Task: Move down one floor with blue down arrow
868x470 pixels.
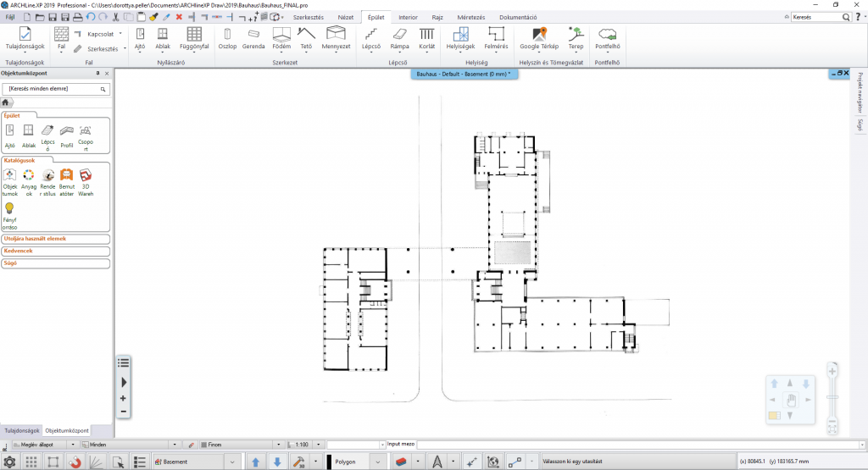Action: [277, 462]
